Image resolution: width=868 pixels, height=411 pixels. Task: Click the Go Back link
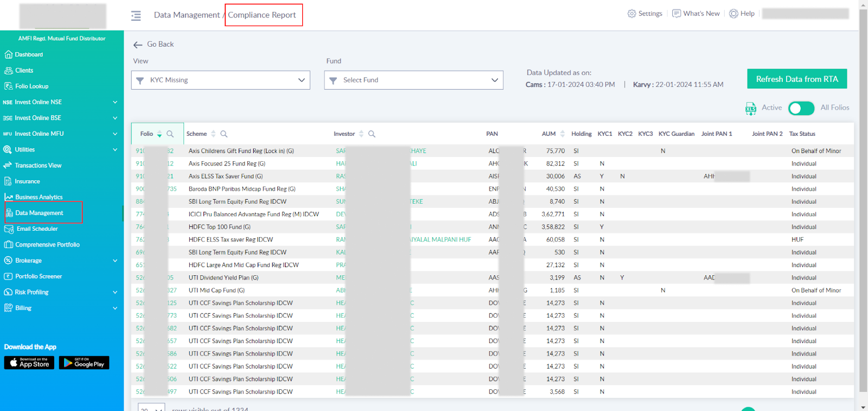click(161, 45)
